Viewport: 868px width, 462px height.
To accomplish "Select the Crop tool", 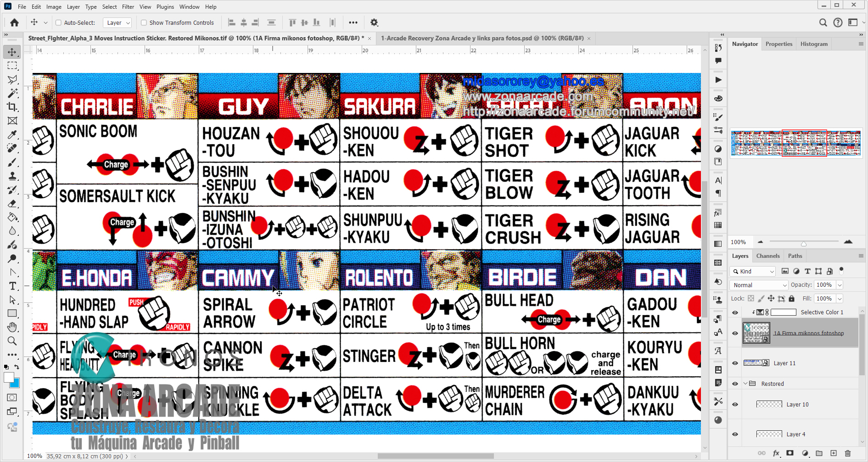I will 12,107.
